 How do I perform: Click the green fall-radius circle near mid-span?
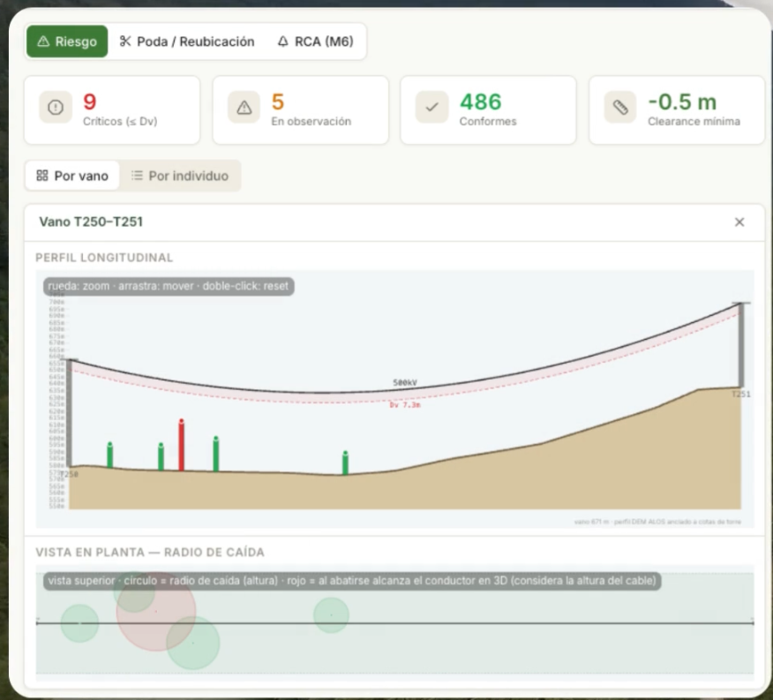pos(331,615)
